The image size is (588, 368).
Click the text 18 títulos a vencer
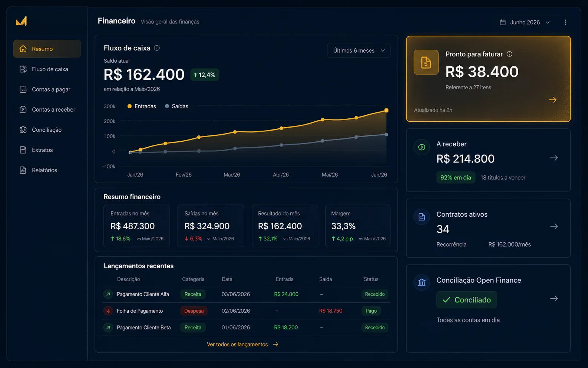pyautogui.click(x=503, y=178)
